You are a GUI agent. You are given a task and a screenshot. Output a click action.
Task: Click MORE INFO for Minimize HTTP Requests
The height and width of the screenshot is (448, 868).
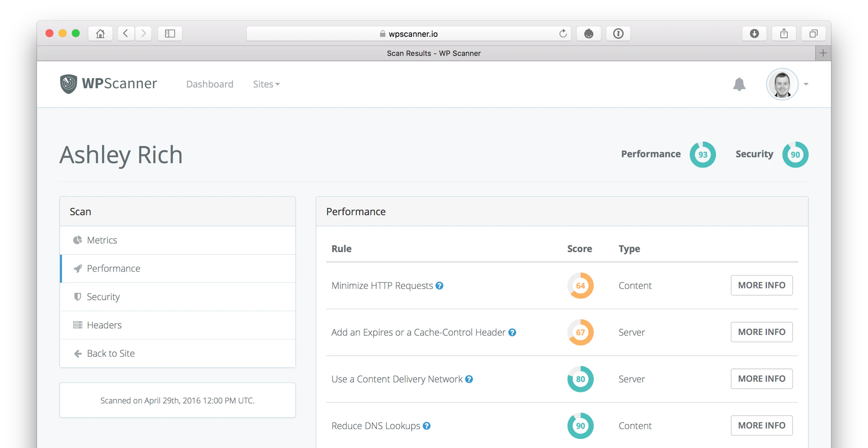coord(761,285)
